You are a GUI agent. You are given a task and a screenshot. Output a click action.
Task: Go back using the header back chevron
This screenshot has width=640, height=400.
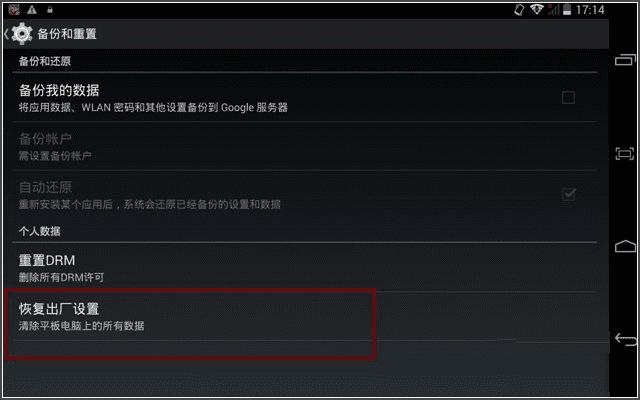click(6, 34)
